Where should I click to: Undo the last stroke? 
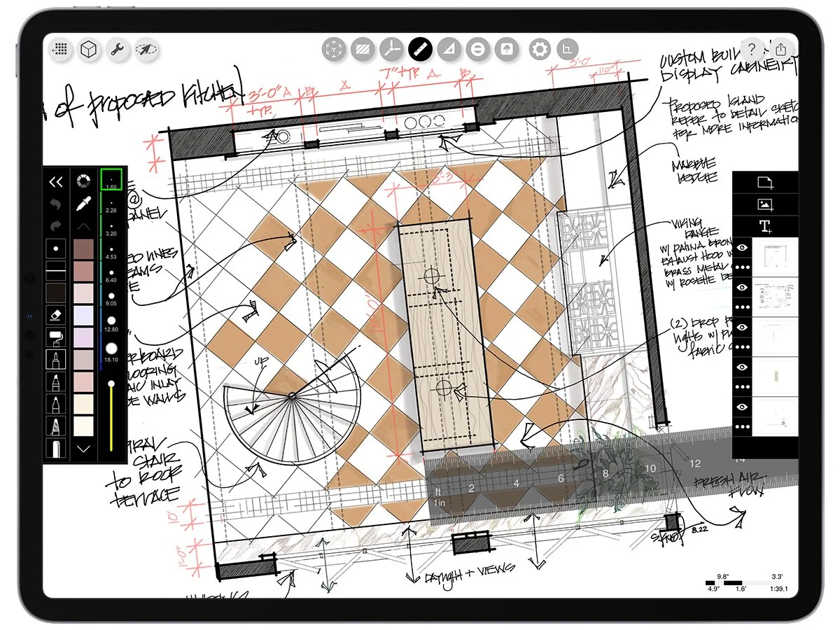[x=57, y=204]
